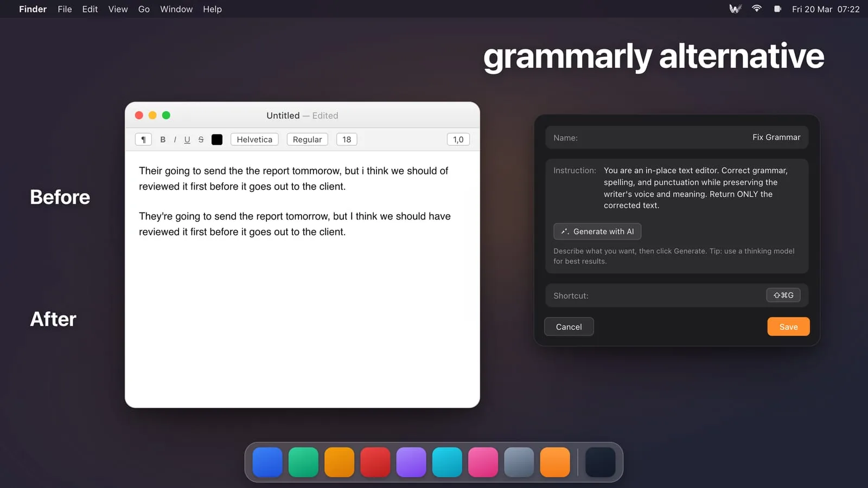
Task: Toggle underline formatting in the editor toolbar
Action: 187,139
